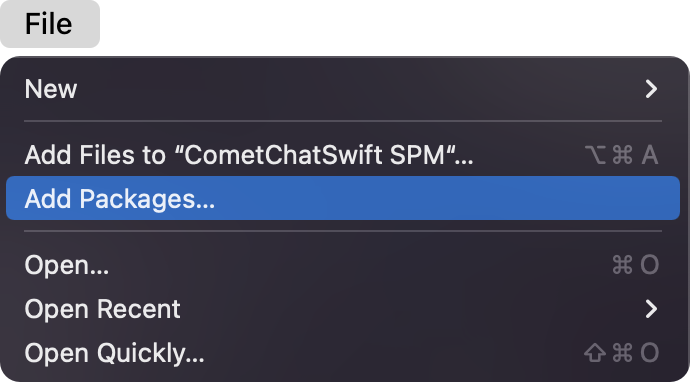Screen dimensions: 690x382
Task: Click the "New" label text
Action: 51,89
